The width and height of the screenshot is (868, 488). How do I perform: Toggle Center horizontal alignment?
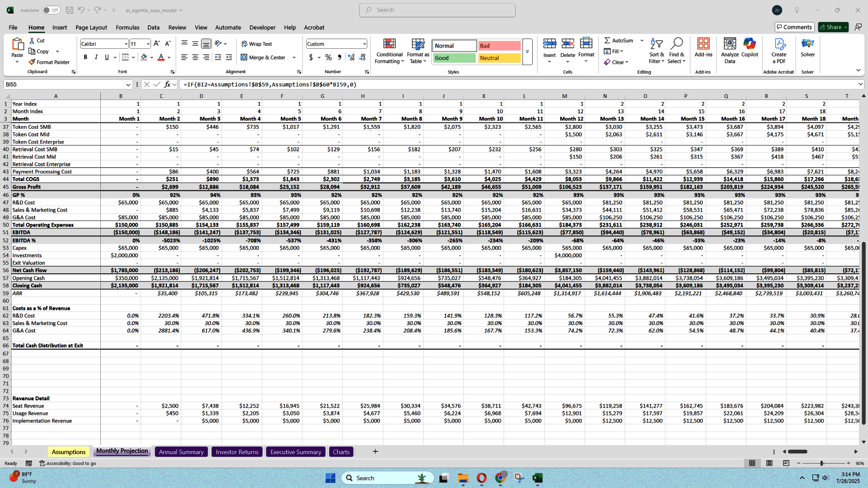(x=195, y=57)
